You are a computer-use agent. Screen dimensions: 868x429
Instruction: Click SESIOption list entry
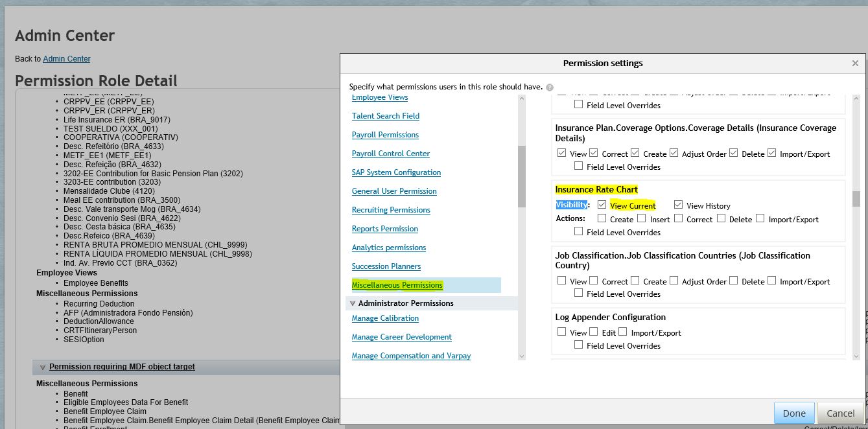click(84, 340)
